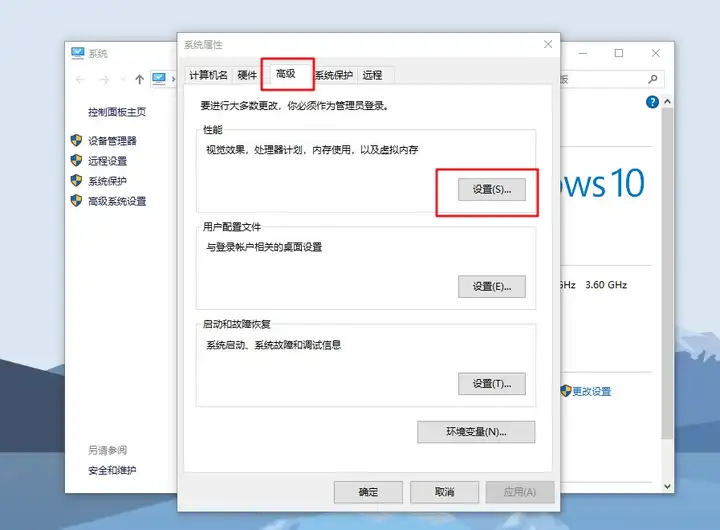
Task: Click 设置(S)... in the 性能 section
Action: point(492,189)
